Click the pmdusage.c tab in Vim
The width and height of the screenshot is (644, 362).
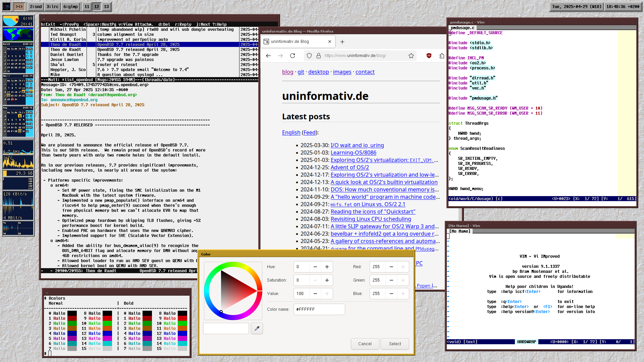click(463, 28)
